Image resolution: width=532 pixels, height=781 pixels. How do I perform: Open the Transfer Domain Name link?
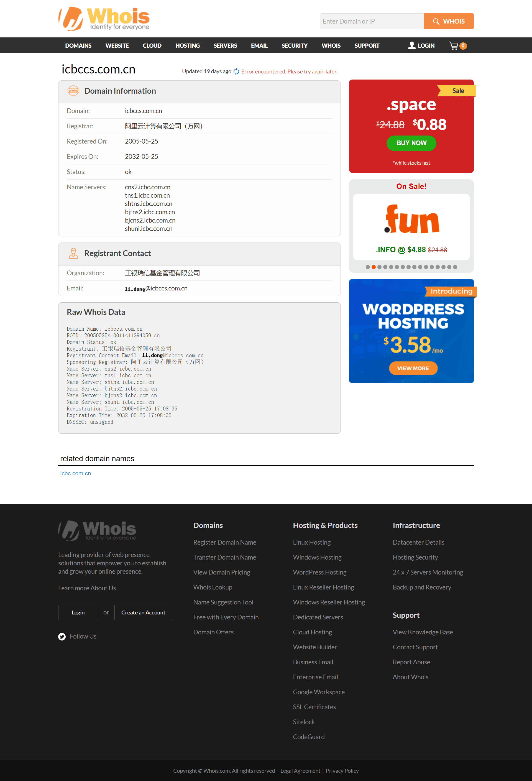224,558
